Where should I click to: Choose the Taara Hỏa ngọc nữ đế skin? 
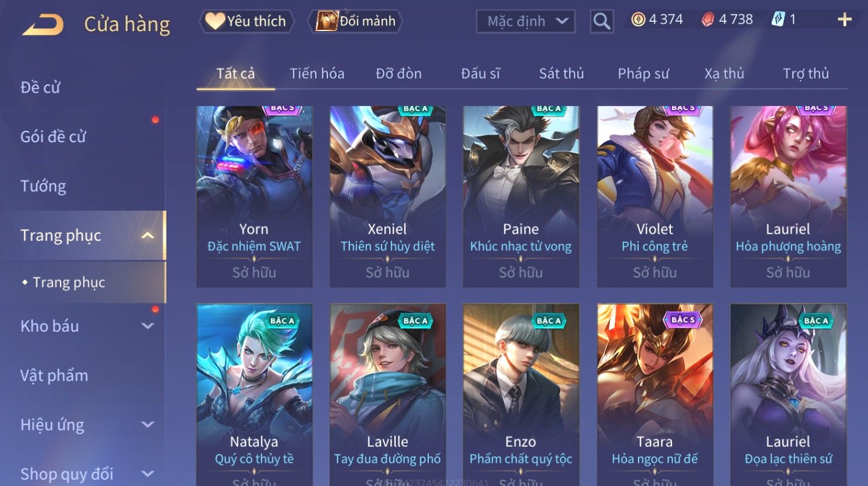point(655,395)
